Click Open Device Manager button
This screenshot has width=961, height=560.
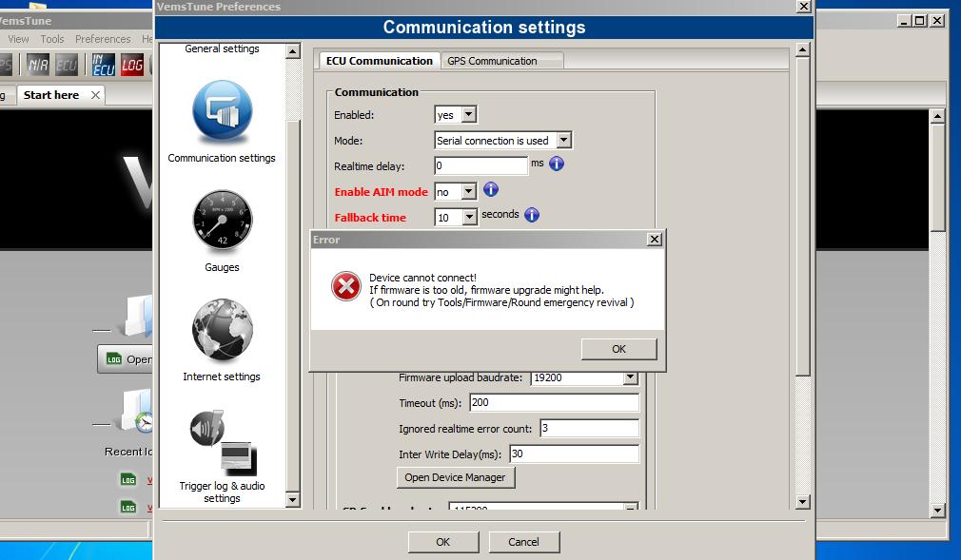tap(456, 477)
